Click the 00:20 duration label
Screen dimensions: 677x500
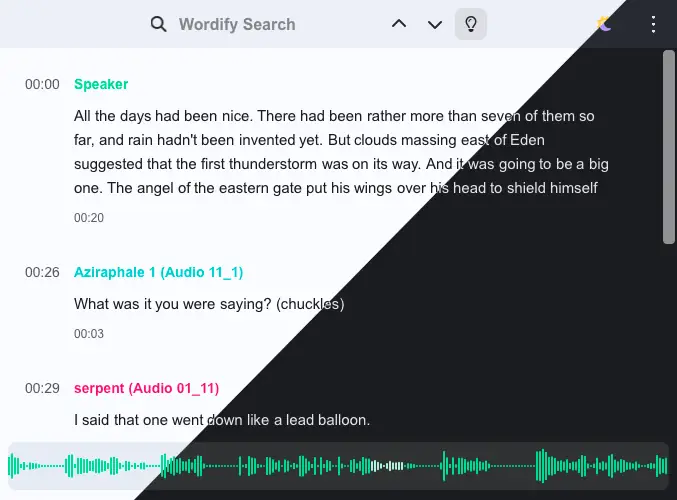coord(89,218)
